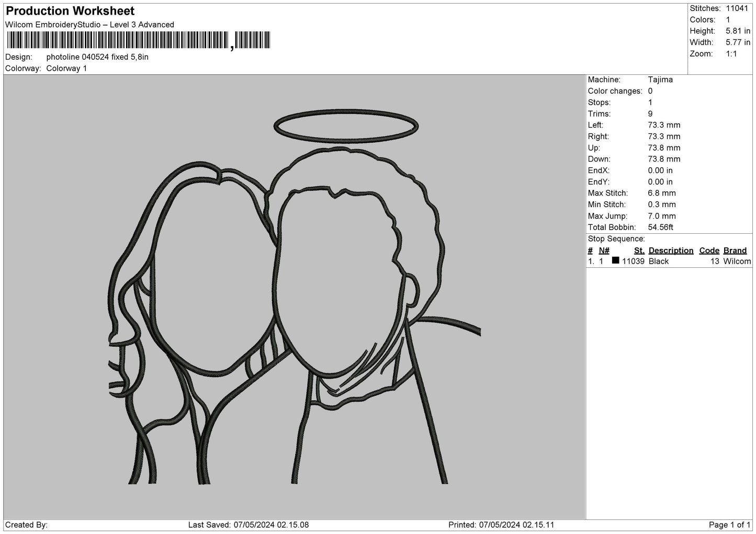Click thread code 13
756x534 pixels.
715,262
